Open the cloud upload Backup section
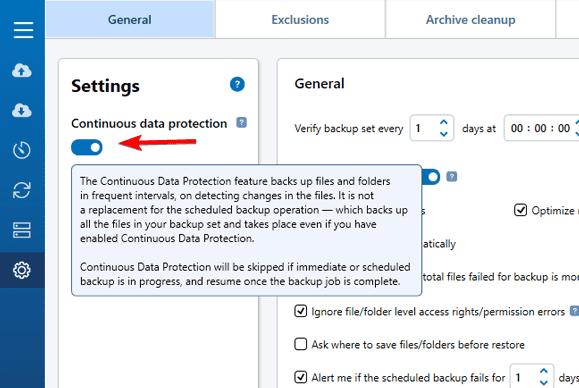Image resolution: width=579 pixels, height=388 pixels. tap(22, 70)
